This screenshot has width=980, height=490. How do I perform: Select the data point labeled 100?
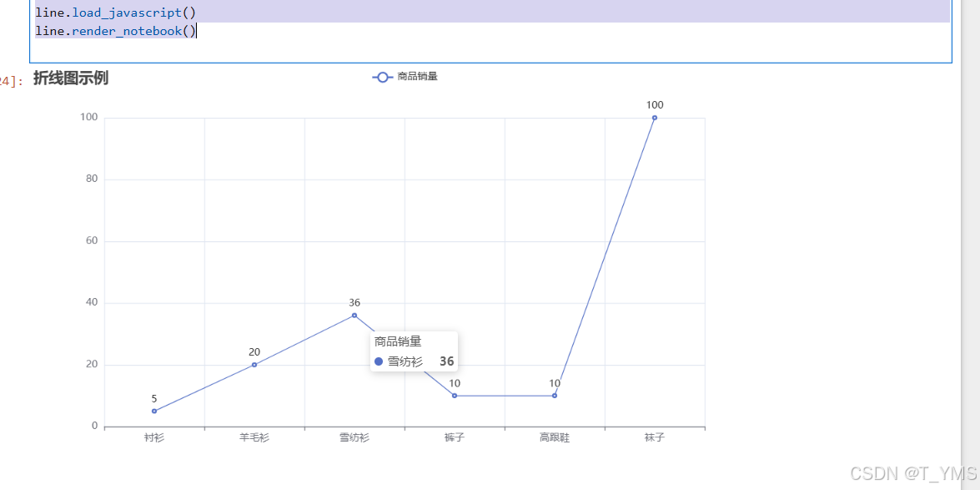tap(655, 118)
